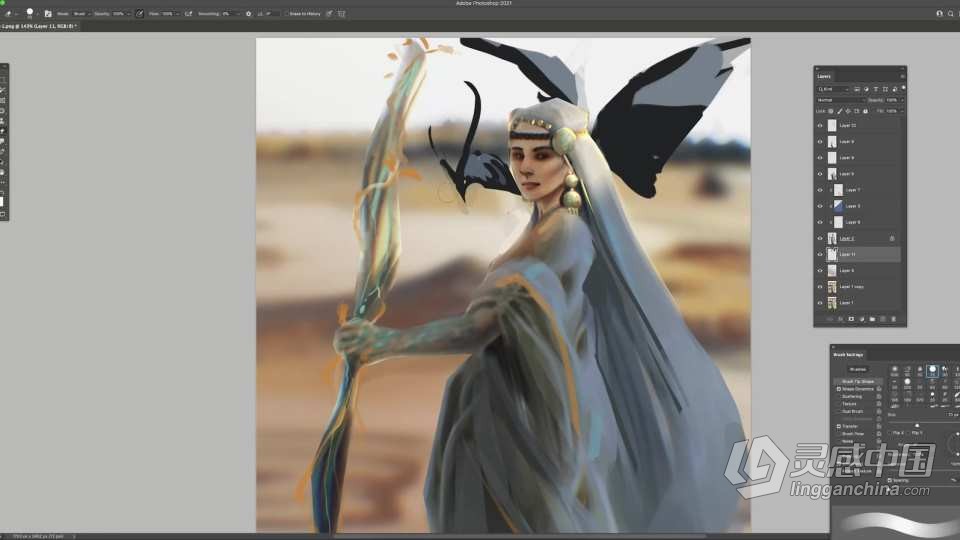This screenshot has height=540, width=960.
Task: Toggle visibility of Layer 2
Action: tap(820, 238)
